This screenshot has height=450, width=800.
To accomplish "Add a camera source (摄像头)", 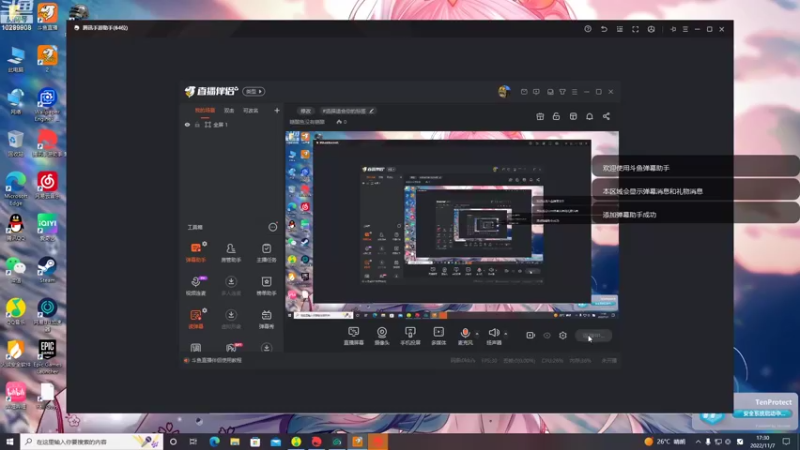I will [382, 336].
